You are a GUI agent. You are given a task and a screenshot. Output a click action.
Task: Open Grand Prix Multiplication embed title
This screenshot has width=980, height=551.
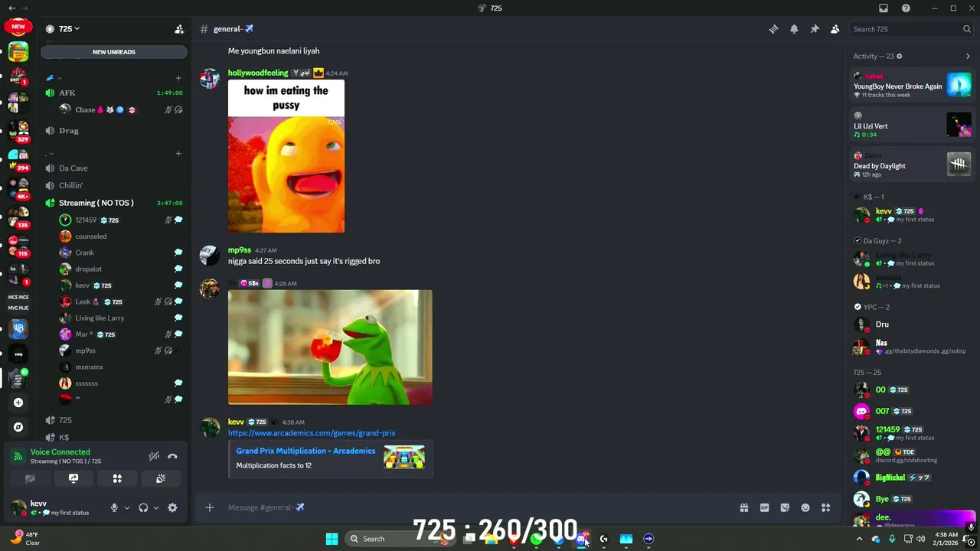[x=305, y=451]
